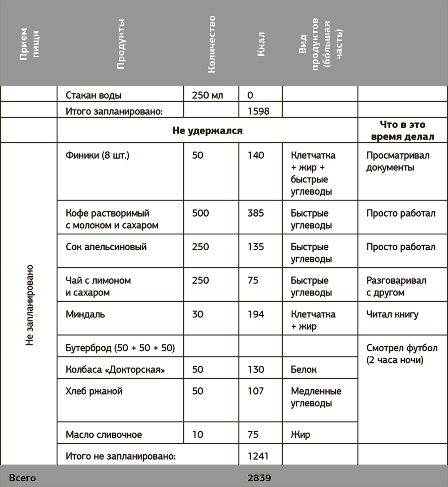This screenshot has height=487, width=448.
Task: Click the vertical "Не запланировано" row label
Action: 30,305
